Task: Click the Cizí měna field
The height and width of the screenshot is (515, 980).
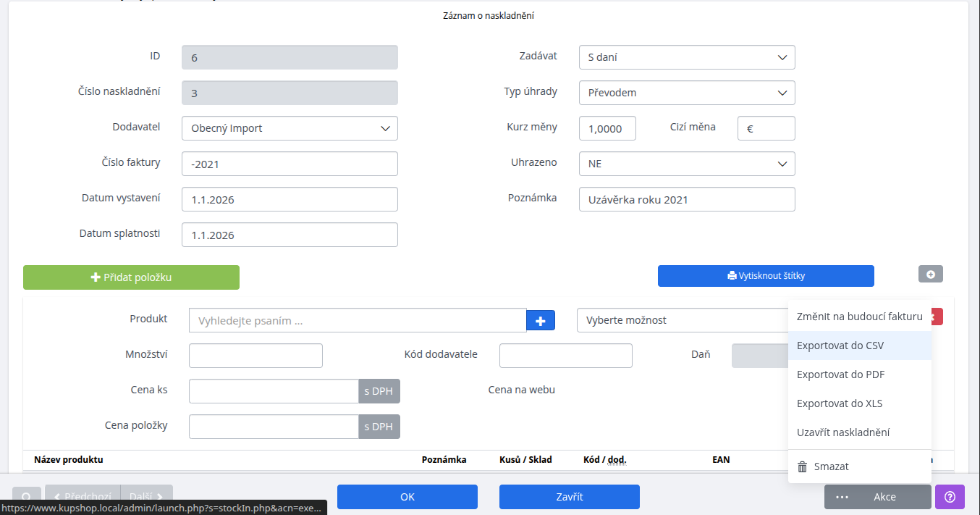Action: [766, 128]
